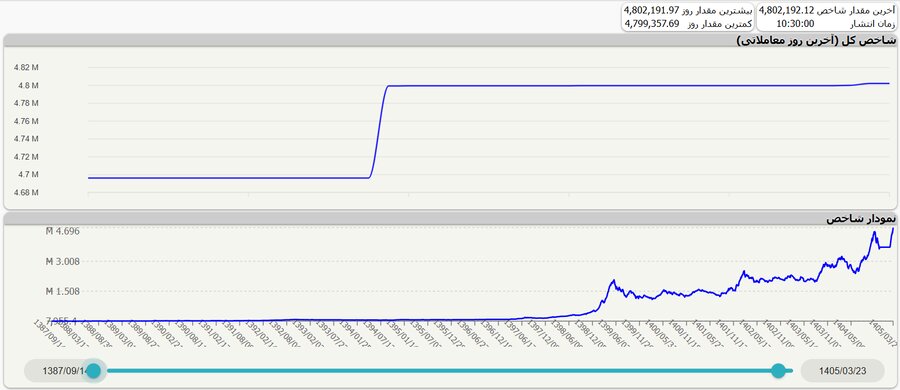The width and height of the screenshot is (900, 390).
Task: Click the 'شاخص کل (آخرین روز معاملاتی)' panel header
Action: tap(450, 40)
